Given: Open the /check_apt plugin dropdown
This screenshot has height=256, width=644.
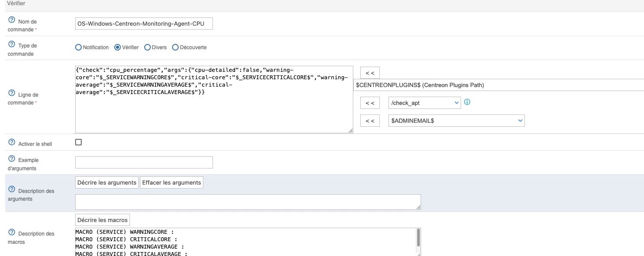Looking at the screenshot, I should coord(424,103).
